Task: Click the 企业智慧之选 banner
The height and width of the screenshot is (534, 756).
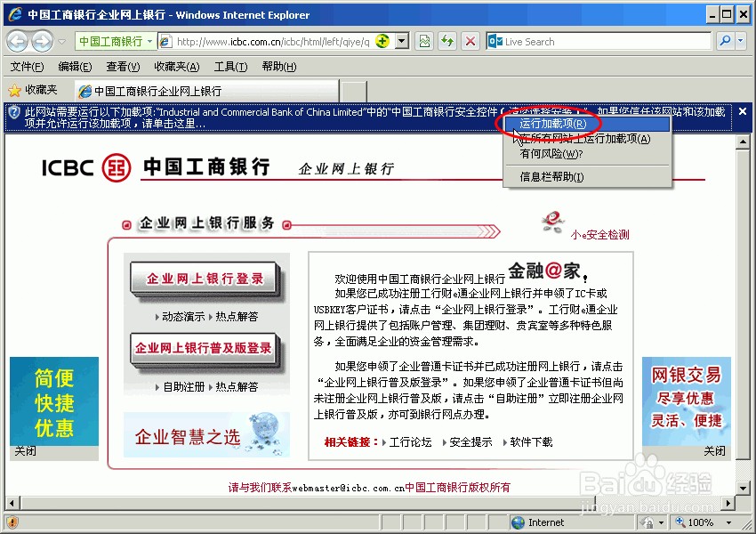Action: pos(207,434)
